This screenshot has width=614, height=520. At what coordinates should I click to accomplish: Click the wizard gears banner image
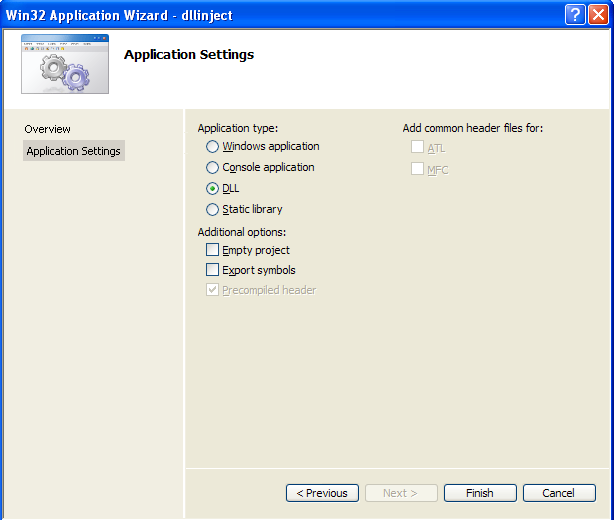65,65
